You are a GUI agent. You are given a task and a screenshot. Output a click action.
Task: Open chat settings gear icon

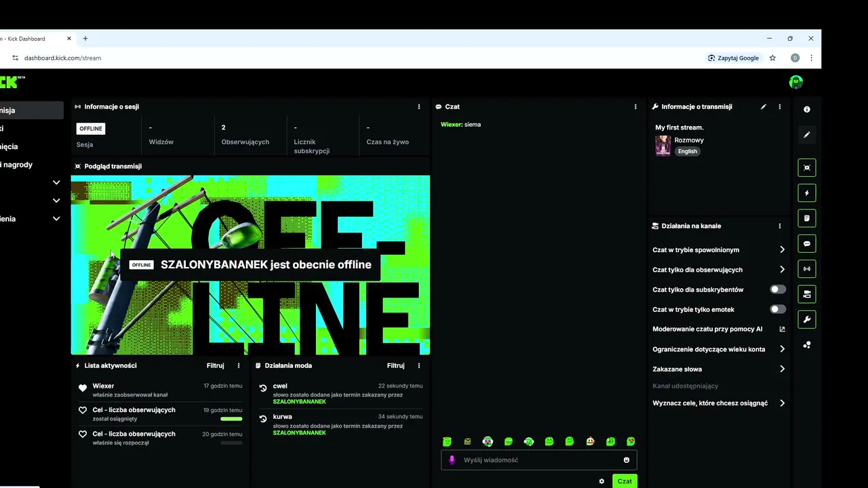point(601,481)
